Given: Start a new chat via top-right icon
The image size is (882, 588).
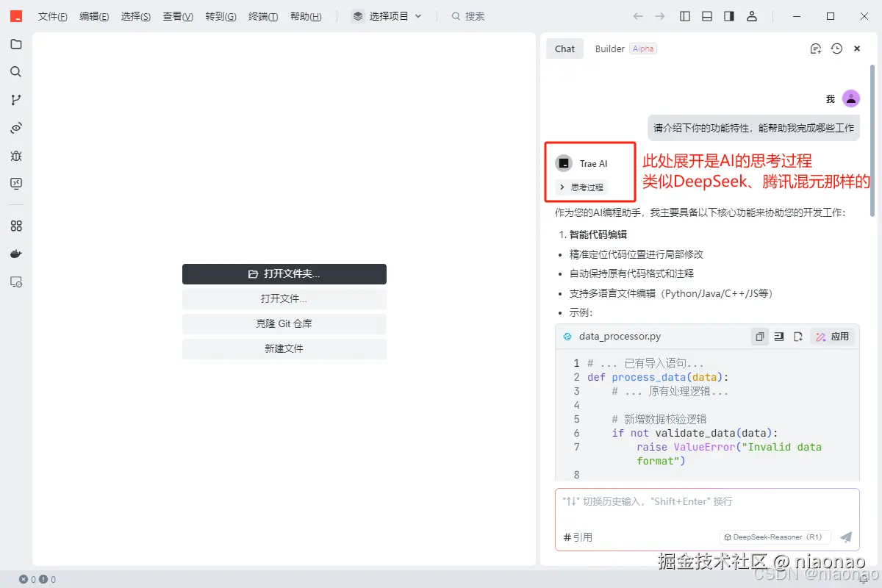Looking at the screenshot, I should 815,48.
